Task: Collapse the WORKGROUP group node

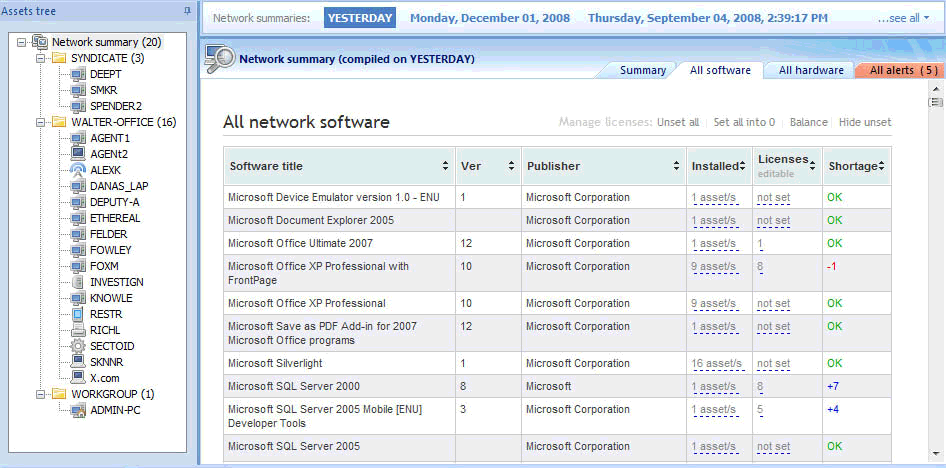Action: tap(40, 394)
